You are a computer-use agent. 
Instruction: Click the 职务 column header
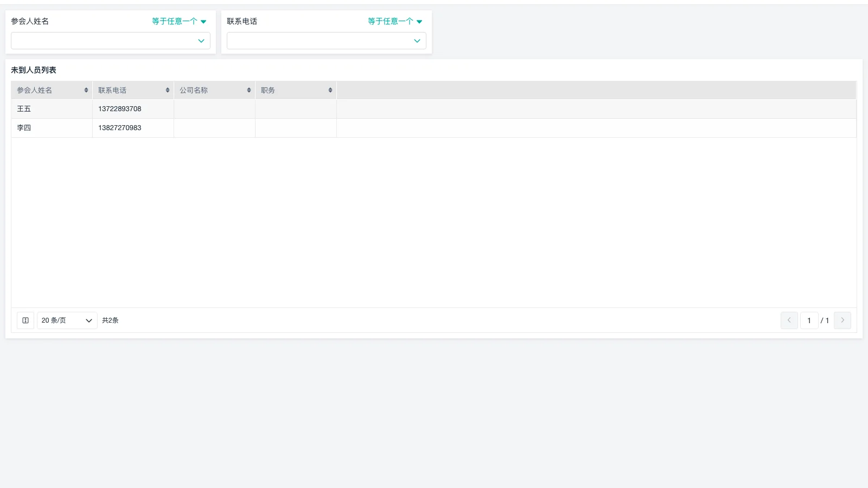tap(268, 90)
